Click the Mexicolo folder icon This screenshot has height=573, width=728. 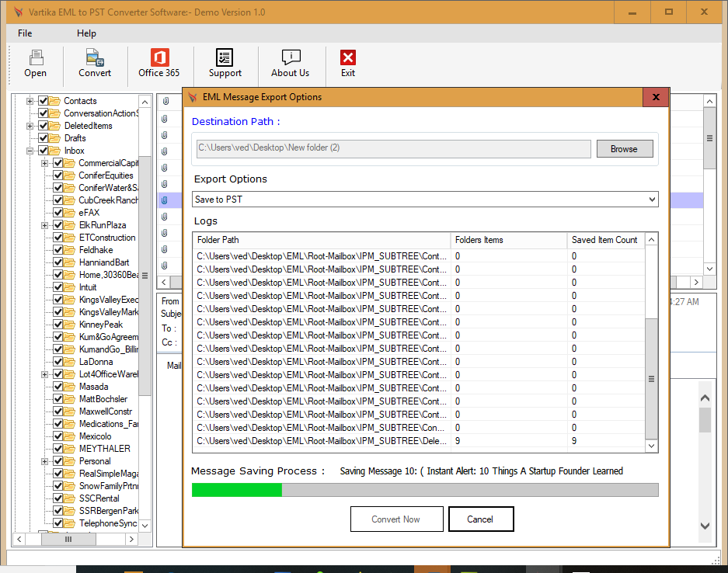[70, 436]
